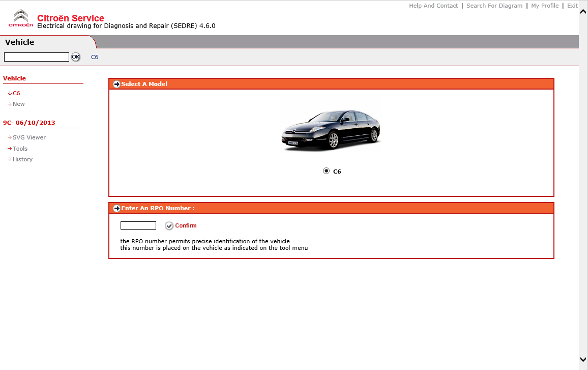Select the C6 radio button
The width and height of the screenshot is (588, 370).
click(x=326, y=171)
